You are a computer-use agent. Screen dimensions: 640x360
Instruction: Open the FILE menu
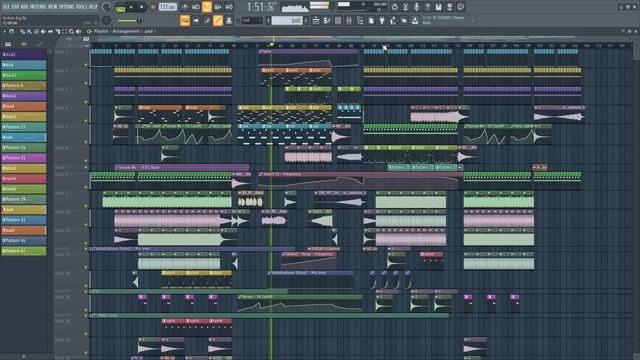click(x=6, y=7)
